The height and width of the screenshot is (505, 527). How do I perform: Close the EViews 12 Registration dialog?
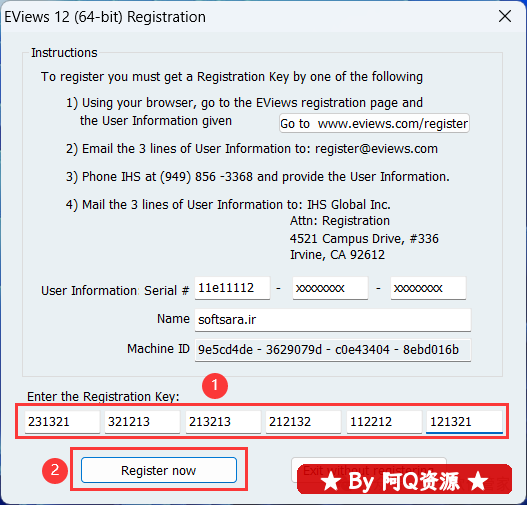(505, 16)
